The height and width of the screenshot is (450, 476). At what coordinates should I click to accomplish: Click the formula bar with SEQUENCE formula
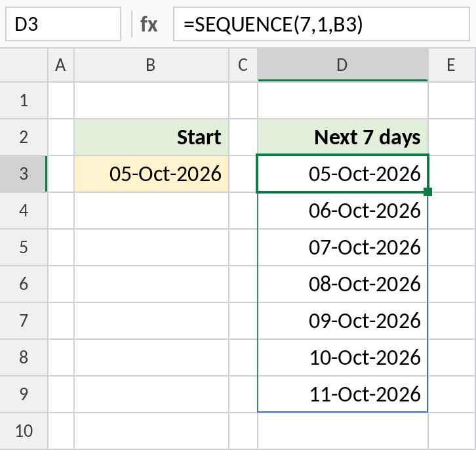coord(321,24)
